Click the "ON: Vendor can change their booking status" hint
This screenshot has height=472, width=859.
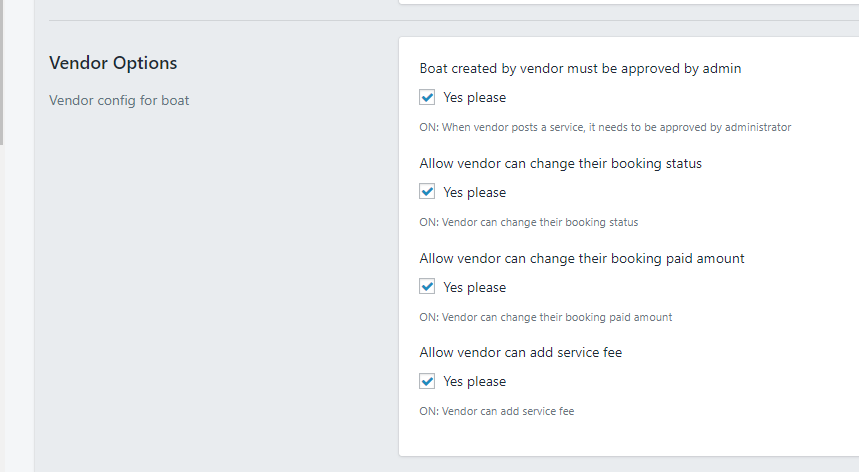pyautogui.click(x=528, y=222)
